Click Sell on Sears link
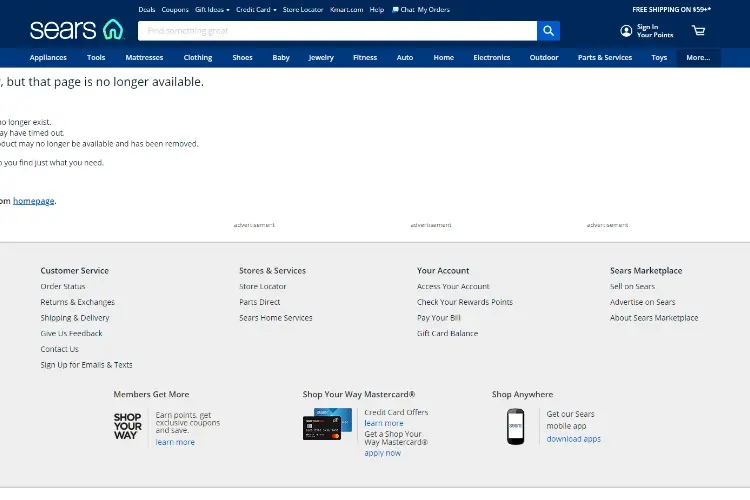The height and width of the screenshot is (500, 750). pos(632,286)
